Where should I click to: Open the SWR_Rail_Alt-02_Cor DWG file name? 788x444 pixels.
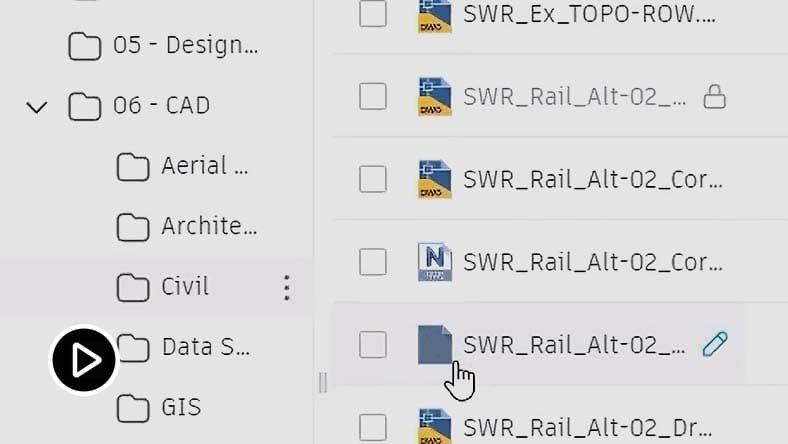coord(593,180)
